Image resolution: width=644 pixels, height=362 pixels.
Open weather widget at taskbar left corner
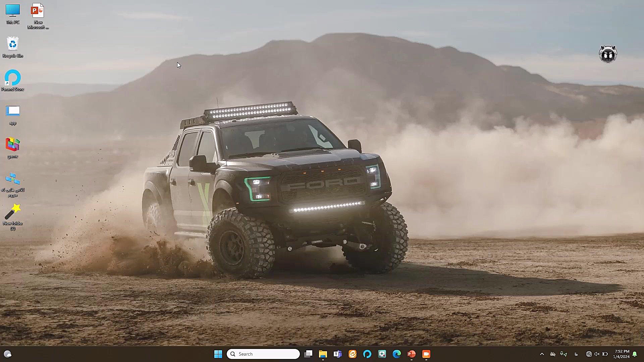point(7,354)
